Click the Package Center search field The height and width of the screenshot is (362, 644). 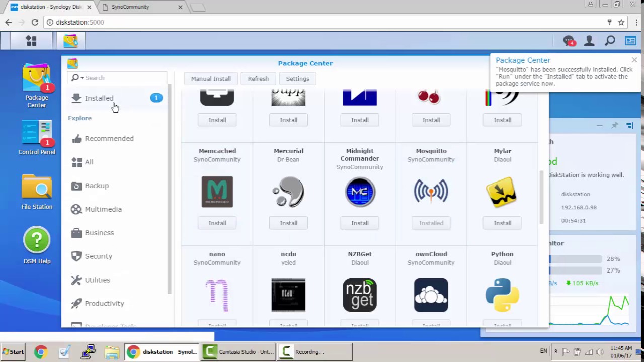pyautogui.click(x=117, y=78)
